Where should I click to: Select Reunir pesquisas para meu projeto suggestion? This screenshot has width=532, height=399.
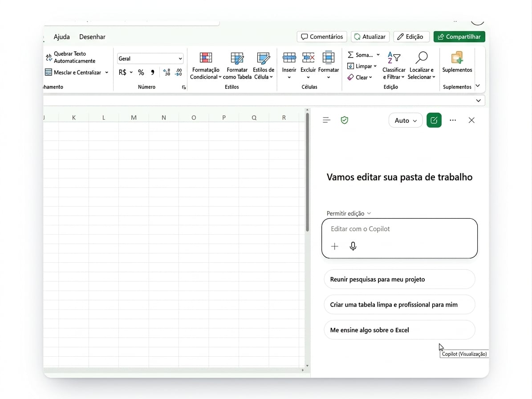tap(400, 279)
